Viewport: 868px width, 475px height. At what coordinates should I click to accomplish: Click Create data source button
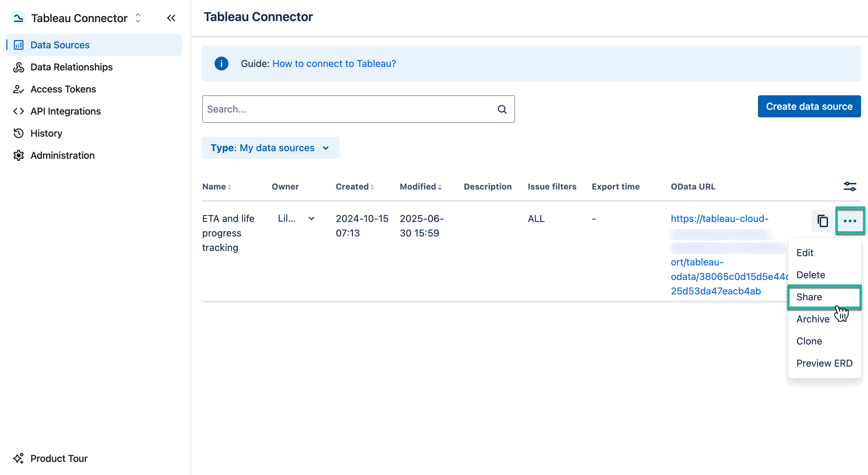pos(809,106)
